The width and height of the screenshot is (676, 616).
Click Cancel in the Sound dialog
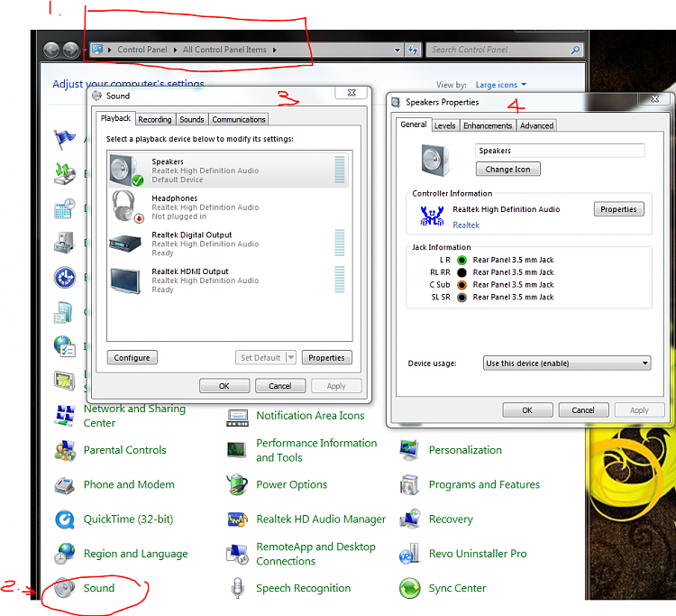280,386
